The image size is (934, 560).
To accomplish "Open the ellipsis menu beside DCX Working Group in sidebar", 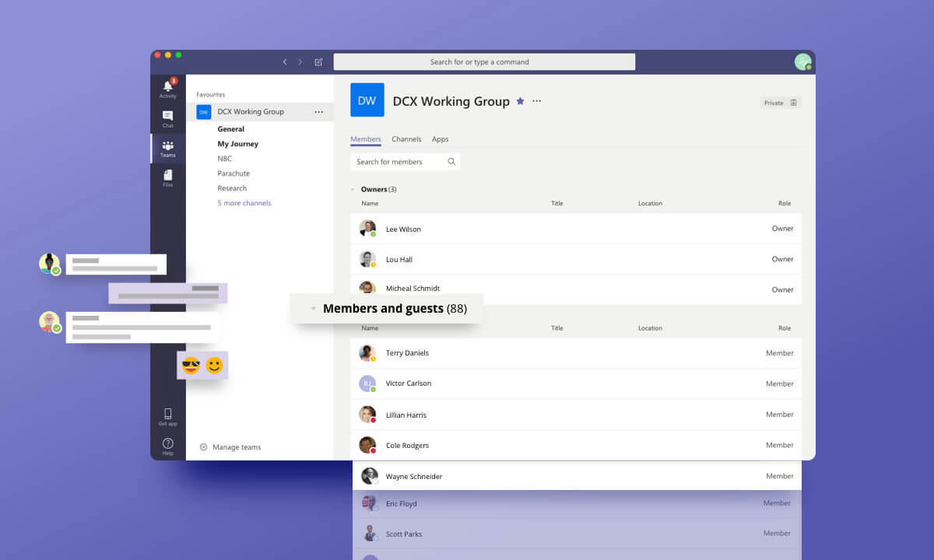I will tap(318, 112).
